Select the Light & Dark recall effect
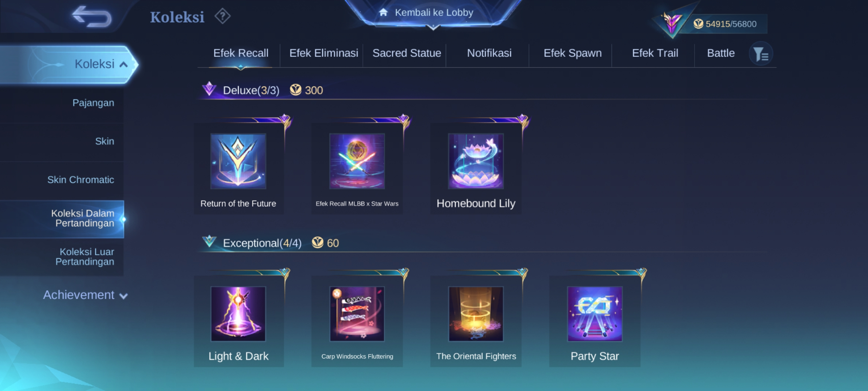Viewport: 868px width, 391px height. [239, 321]
